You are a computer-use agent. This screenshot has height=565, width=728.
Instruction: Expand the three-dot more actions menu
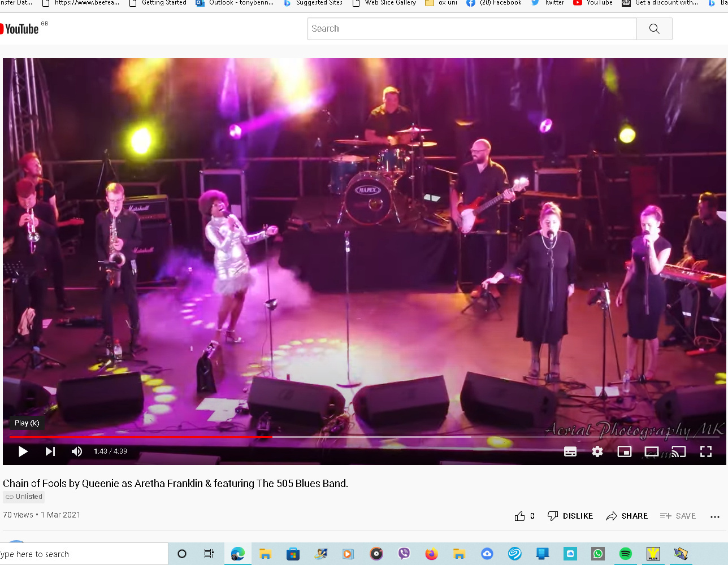pyautogui.click(x=714, y=516)
